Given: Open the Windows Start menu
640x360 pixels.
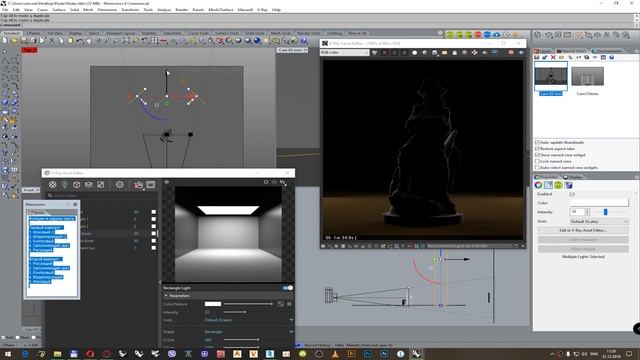Looking at the screenshot, I should pos(8,354).
